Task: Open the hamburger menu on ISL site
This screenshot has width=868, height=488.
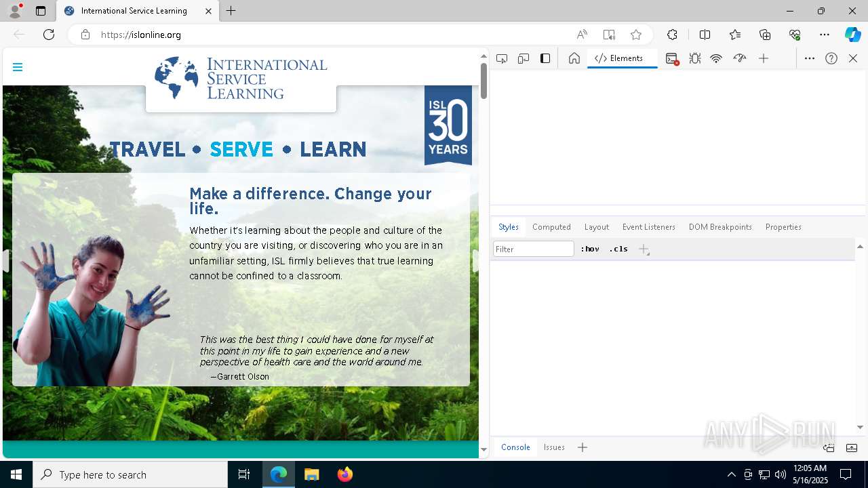Action: click(x=18, y=67)
